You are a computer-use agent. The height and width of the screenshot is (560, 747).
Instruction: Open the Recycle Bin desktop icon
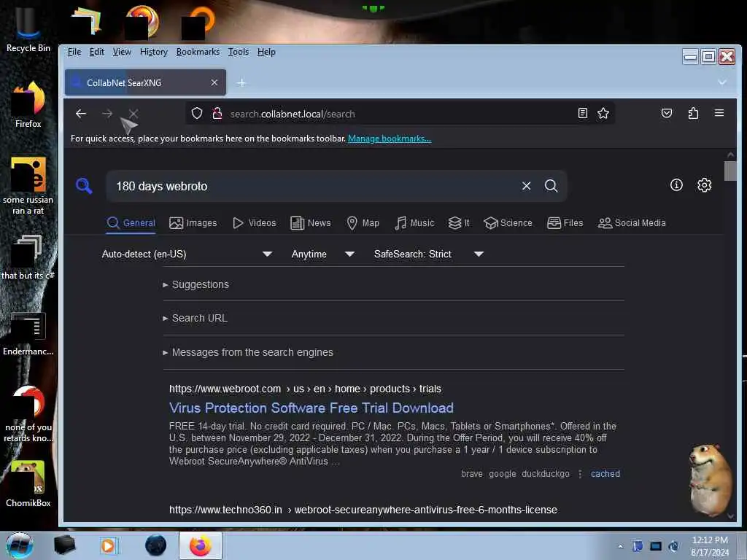[x=28, y=28]
